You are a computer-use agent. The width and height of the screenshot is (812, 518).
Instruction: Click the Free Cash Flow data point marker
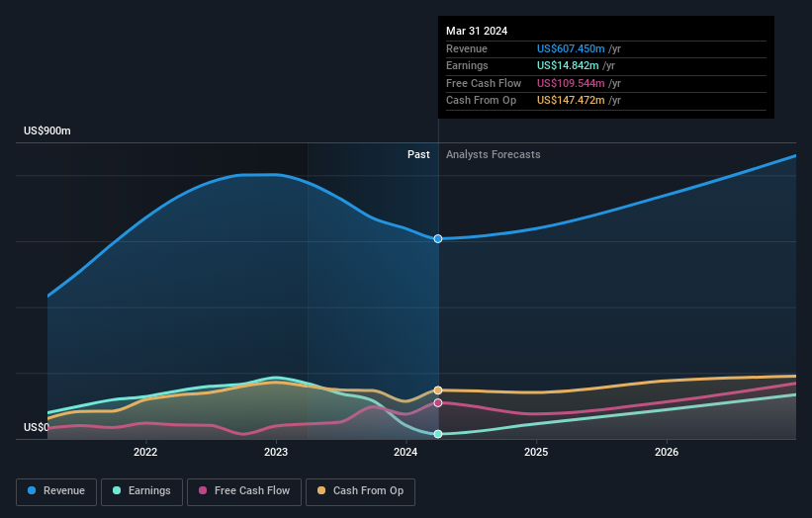(438, 402)
